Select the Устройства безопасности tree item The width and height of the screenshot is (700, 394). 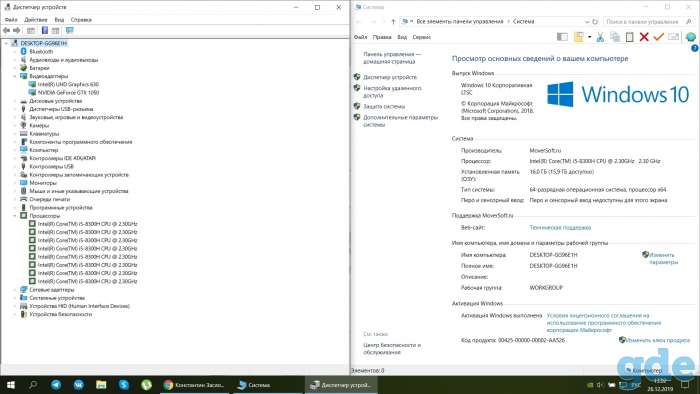[60, 315]
